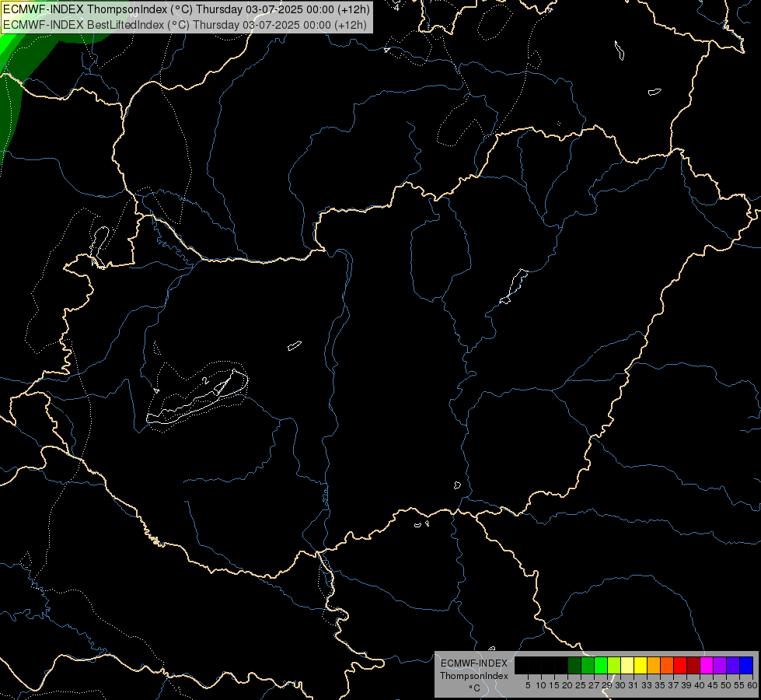Image resolution: width=761 pixels, height=700 pixels.
Task: Select the blue 55-60 legend swatch
Action: click(x=746, y=665)
